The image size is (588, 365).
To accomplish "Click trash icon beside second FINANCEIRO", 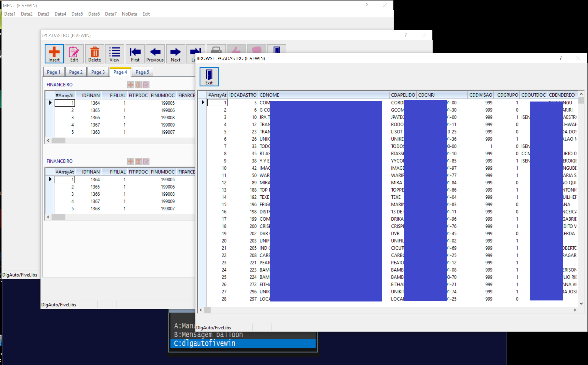I will coord(138,161).
